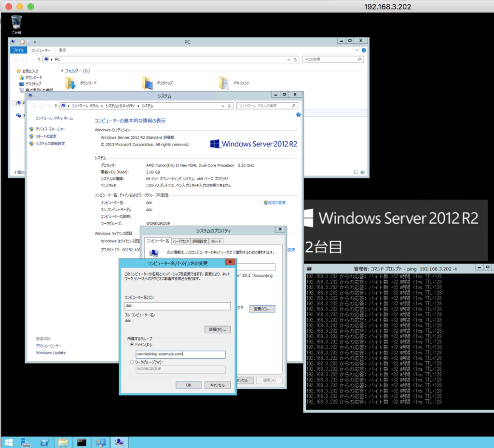This screenshot has height=448, width=494.
Task: Confirm domain change with OK button
Action: coord(189,385)
